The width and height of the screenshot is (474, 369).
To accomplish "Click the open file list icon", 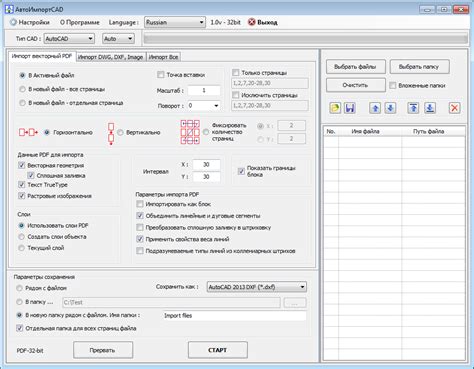I will (335, 108).
